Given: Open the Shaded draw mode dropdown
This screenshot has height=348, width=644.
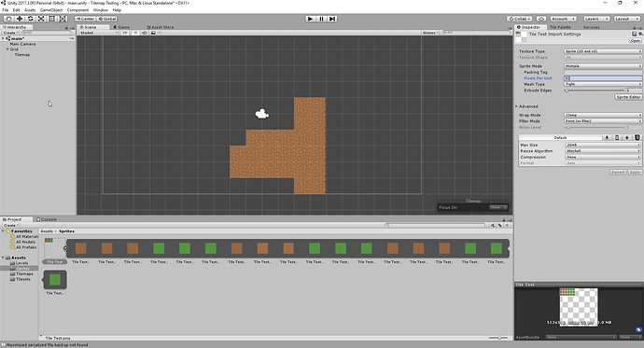Looking at the screenshot, I should tap(98, 33).
